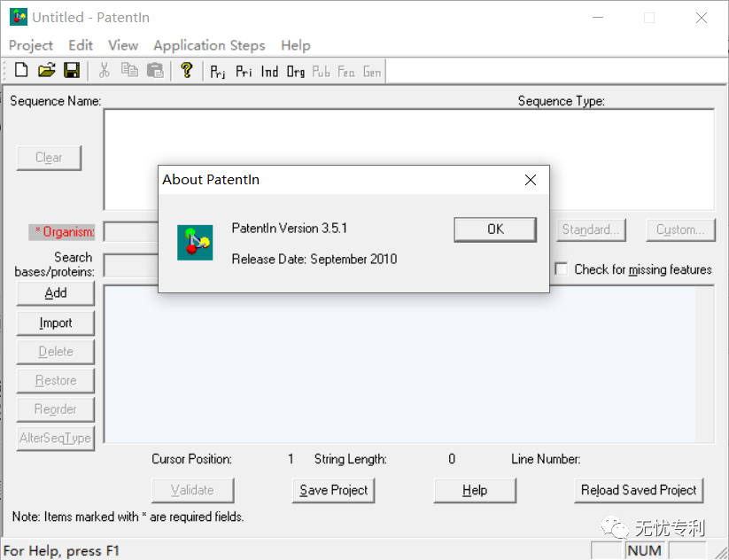Image resolution: width=729 pixels, height=560 pixels.
Task: Click the Validate button
Action: point(192,490)
